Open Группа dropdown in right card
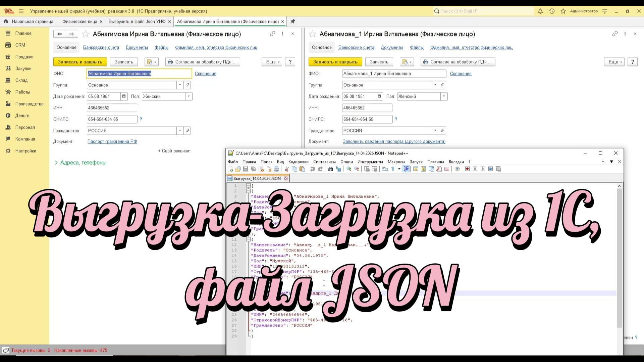 pos(435,85)
